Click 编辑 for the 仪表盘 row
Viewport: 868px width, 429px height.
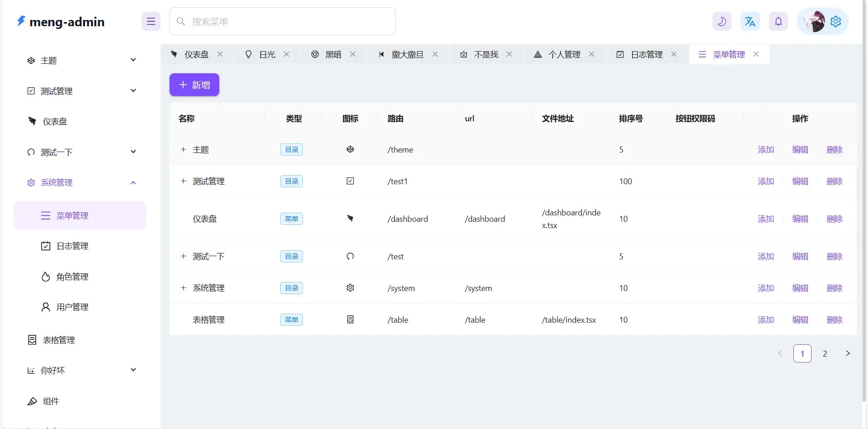(x=800, y=219)
